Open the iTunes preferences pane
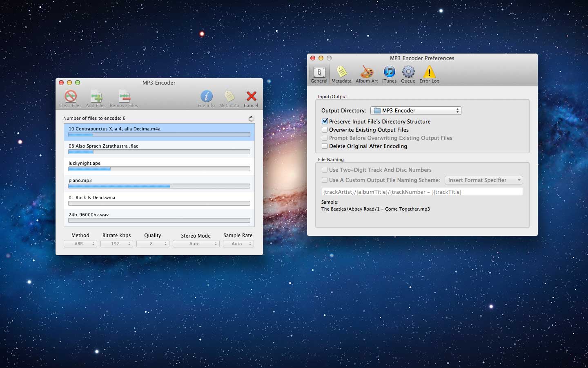The width and height of the screenshot is (588, 368). (389, 74)
